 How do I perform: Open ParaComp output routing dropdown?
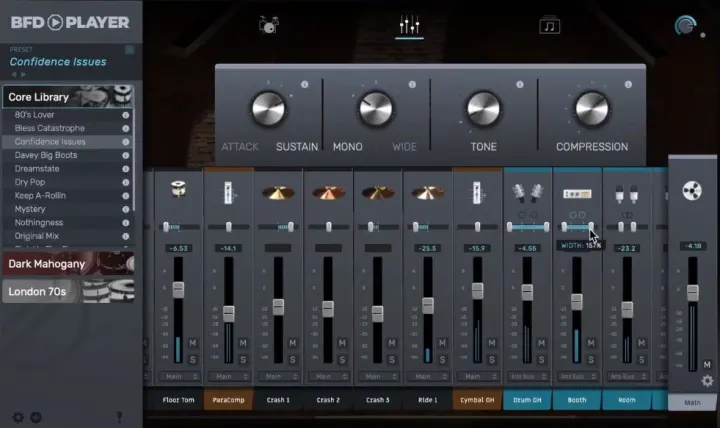(x=229, y=377)
